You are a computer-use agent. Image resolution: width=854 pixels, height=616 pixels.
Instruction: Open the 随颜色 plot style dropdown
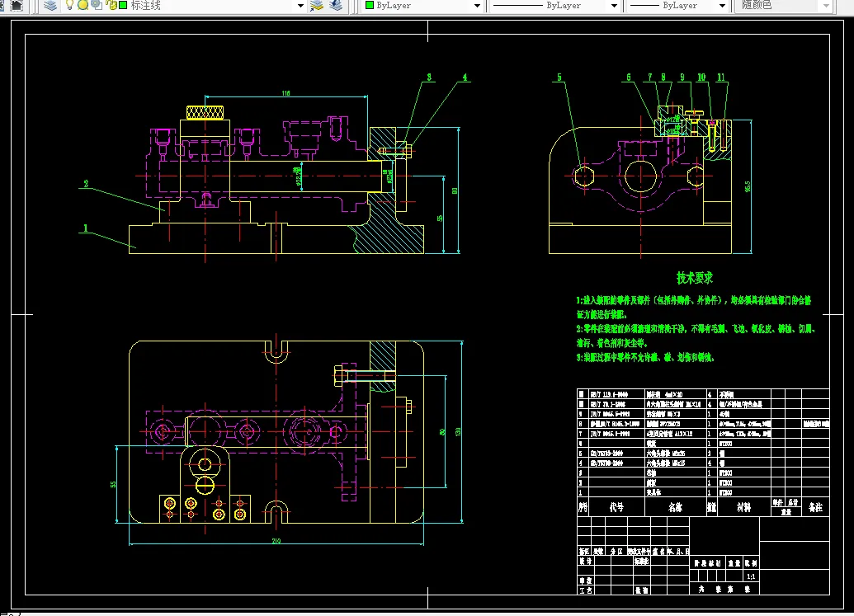[826, 6]
